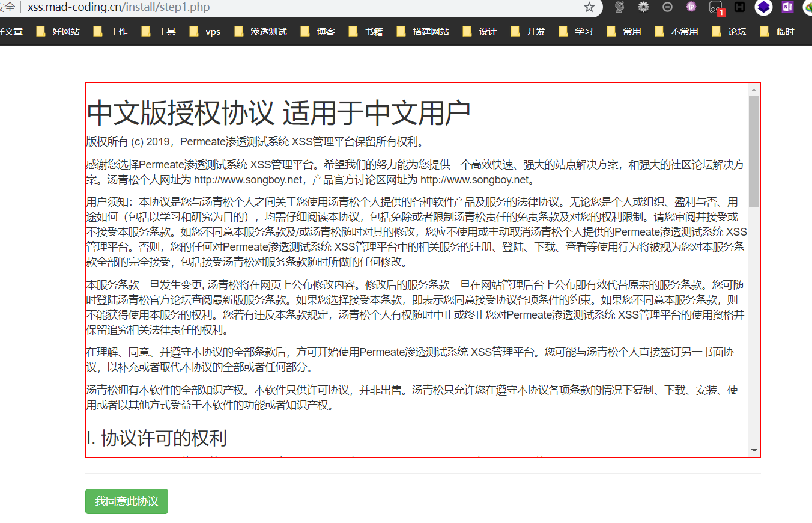Click the agreement scroll-down arrow
The height and width of the screenshot is (523, 812).
click(754, 450)
